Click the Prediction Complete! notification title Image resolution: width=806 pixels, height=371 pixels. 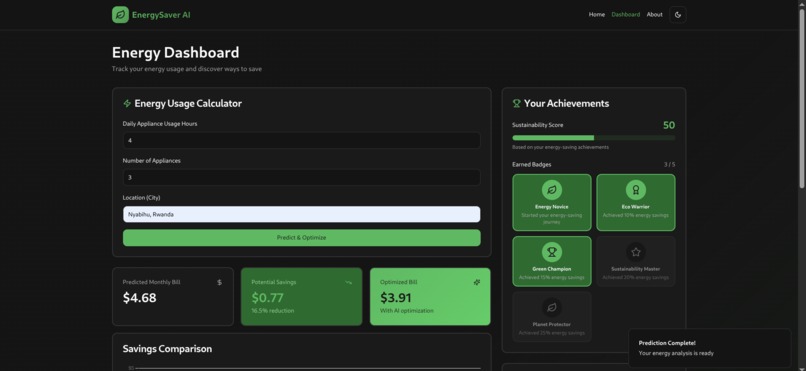point(667,343)
